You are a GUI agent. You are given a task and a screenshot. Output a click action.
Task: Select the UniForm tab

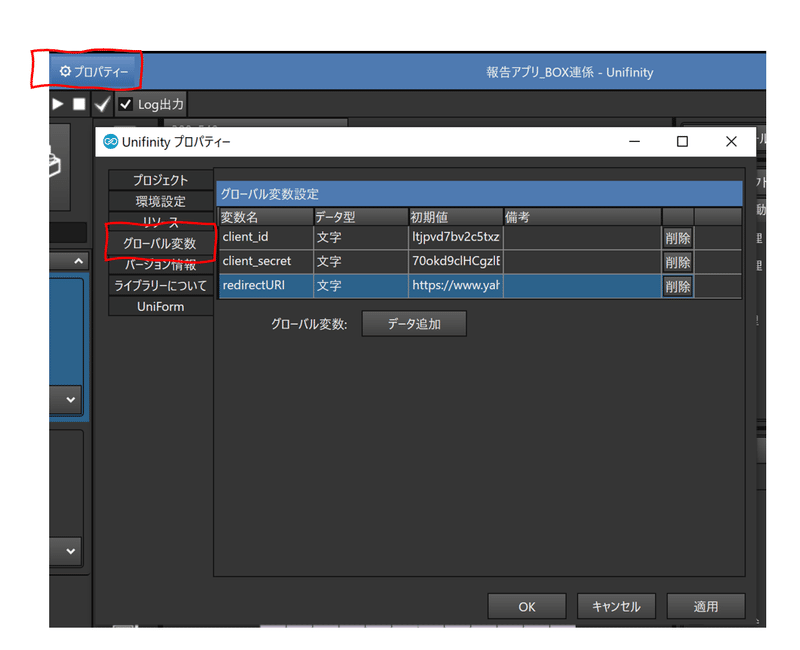click(x=161, y=306)
